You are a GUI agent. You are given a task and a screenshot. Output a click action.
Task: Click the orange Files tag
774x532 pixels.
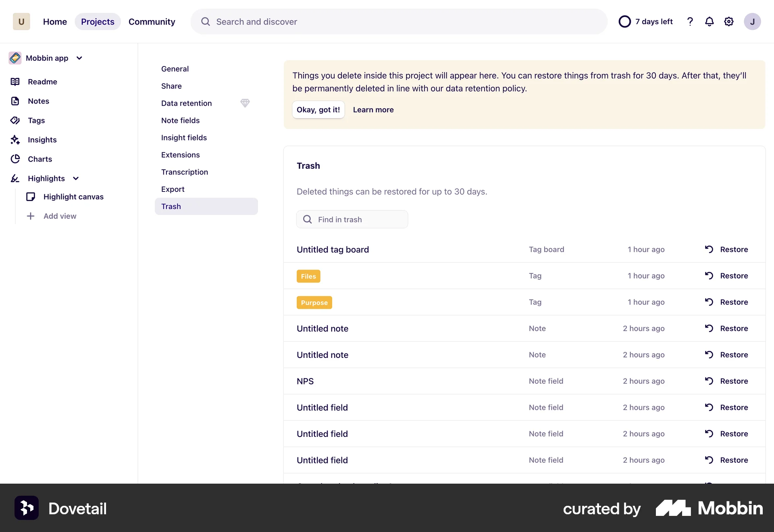[308, 276]
